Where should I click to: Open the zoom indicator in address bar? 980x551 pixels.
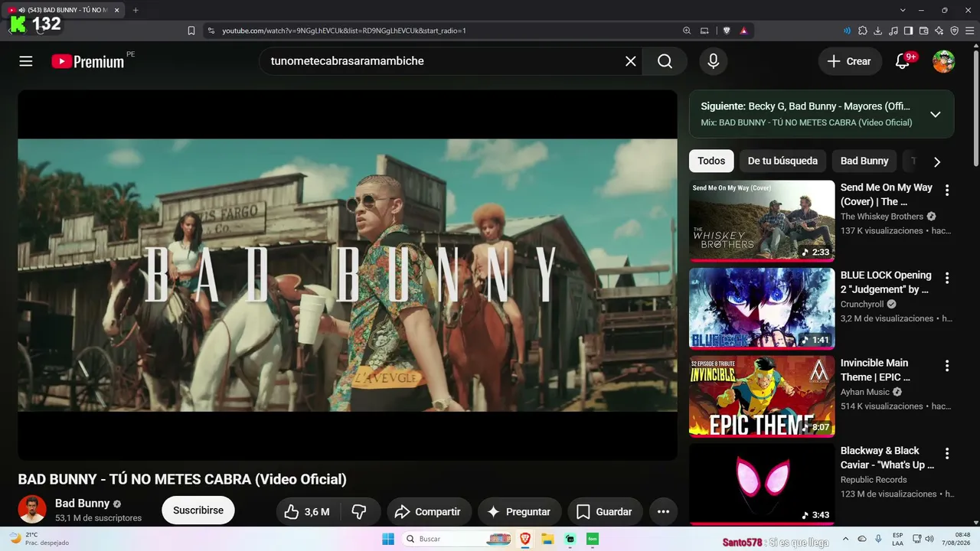point(687,31)
